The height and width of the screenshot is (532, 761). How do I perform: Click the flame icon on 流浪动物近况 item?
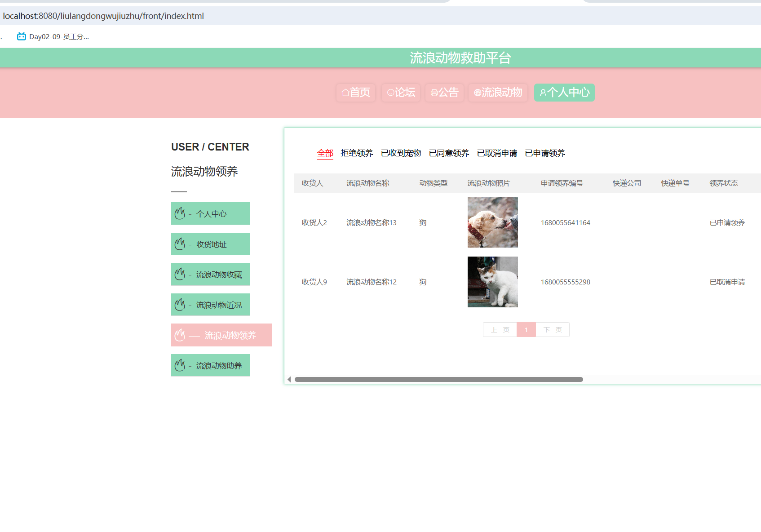(180, 305)
